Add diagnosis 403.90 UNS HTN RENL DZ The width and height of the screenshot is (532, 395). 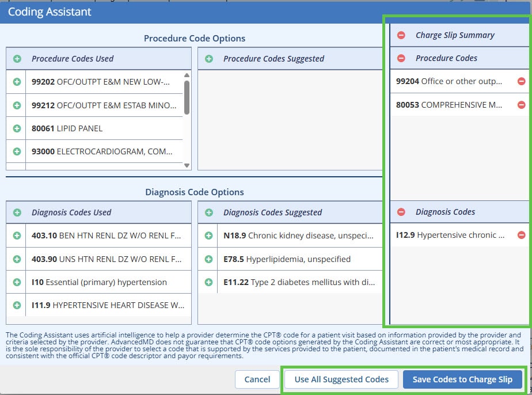pos(17,259)
